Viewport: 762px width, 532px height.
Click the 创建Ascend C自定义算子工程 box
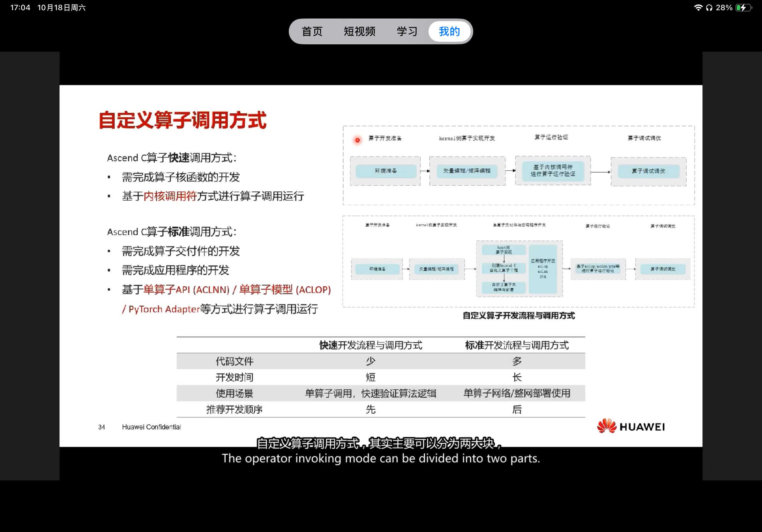click(x=503, y=269)
